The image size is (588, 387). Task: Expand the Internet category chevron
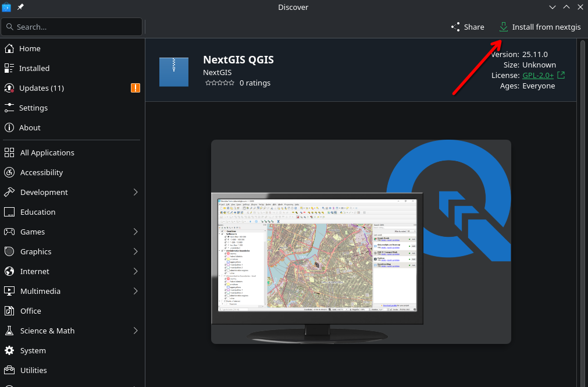pos(136,272)
